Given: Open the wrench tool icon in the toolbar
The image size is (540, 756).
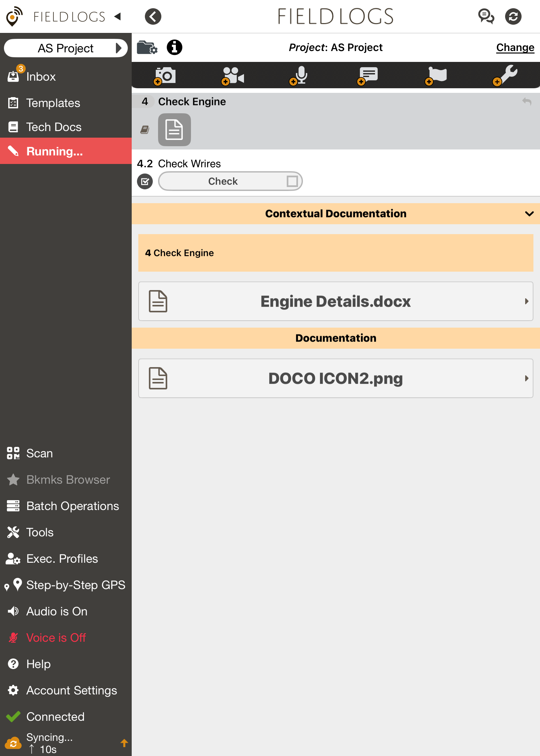Looking at the screenshot, I should 506,75.
